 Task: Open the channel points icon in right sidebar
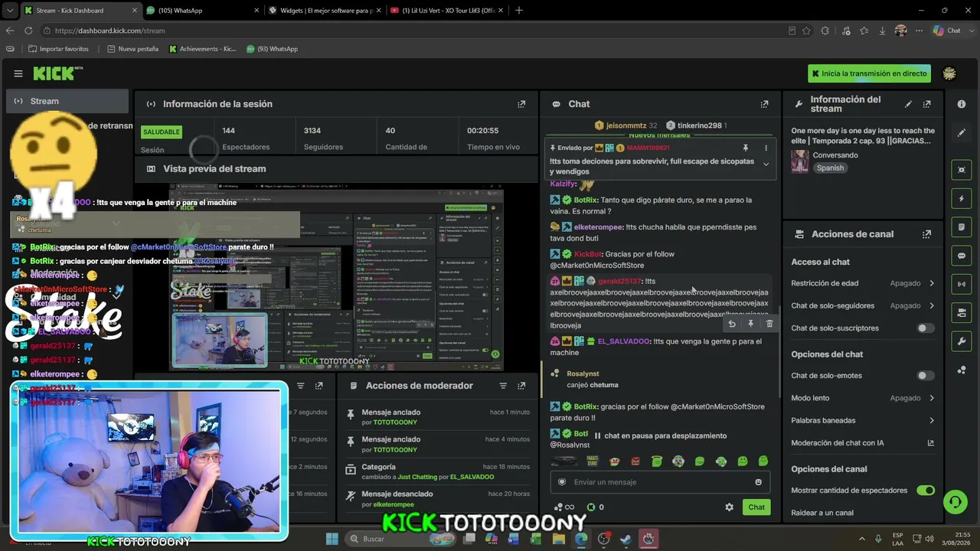[962, 370]
